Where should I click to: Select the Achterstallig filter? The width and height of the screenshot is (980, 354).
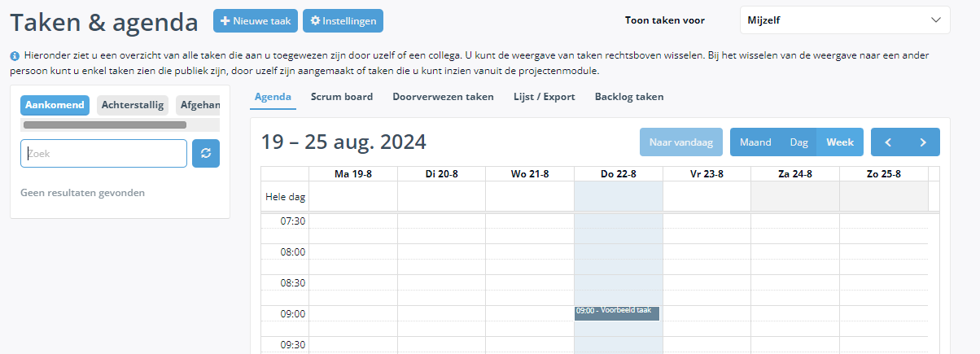coord(133,105)
